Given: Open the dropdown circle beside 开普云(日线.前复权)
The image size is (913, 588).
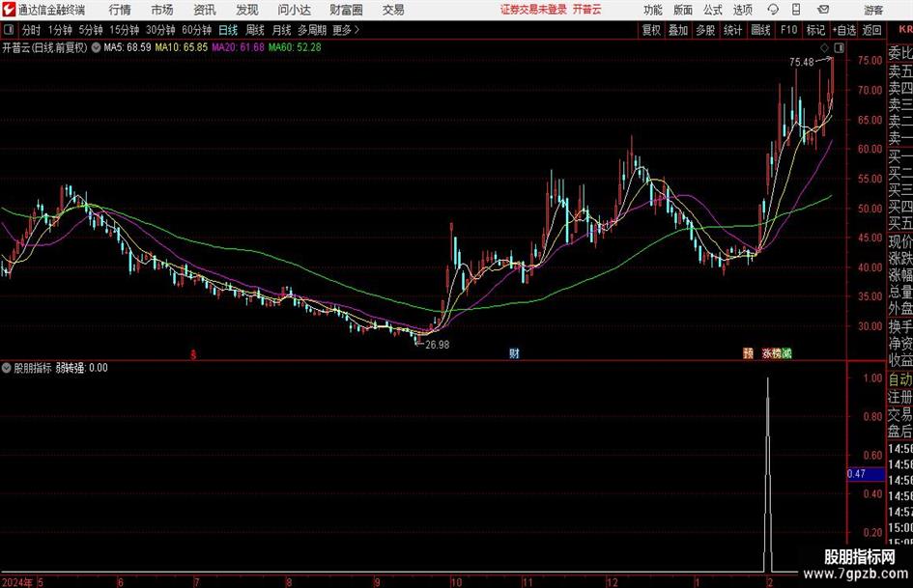Looking at the screenshot, I should click(x=96, y=47).
